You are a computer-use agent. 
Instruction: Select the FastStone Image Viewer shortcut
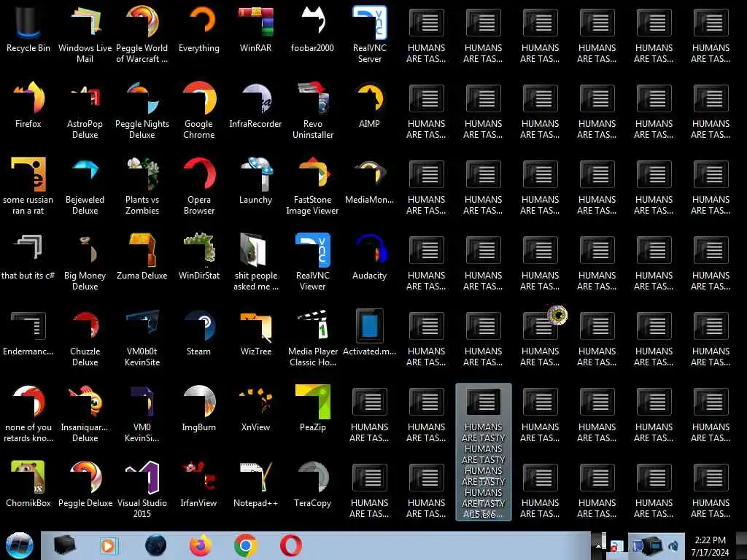312,186
